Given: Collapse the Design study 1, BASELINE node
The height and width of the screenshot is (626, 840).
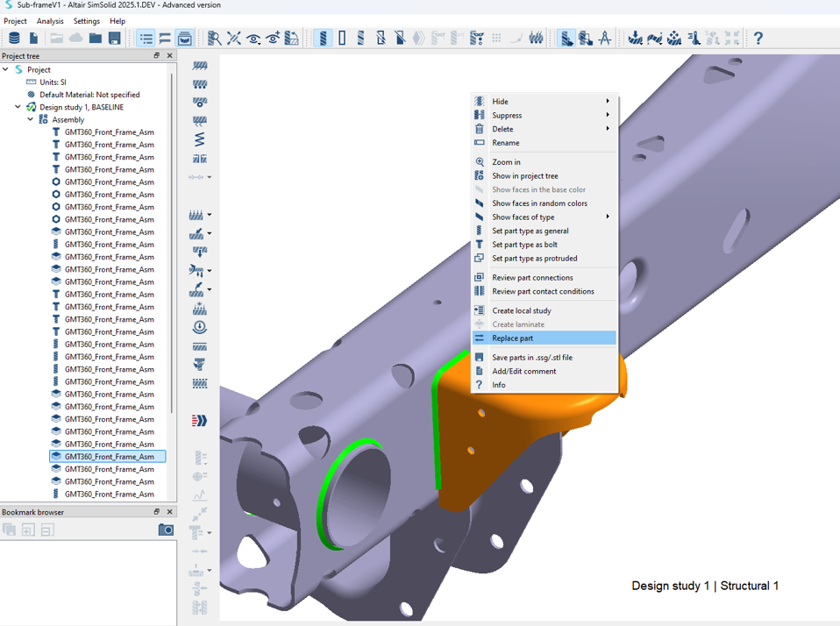Looking at the screenshot, I should tap(18, 107).
